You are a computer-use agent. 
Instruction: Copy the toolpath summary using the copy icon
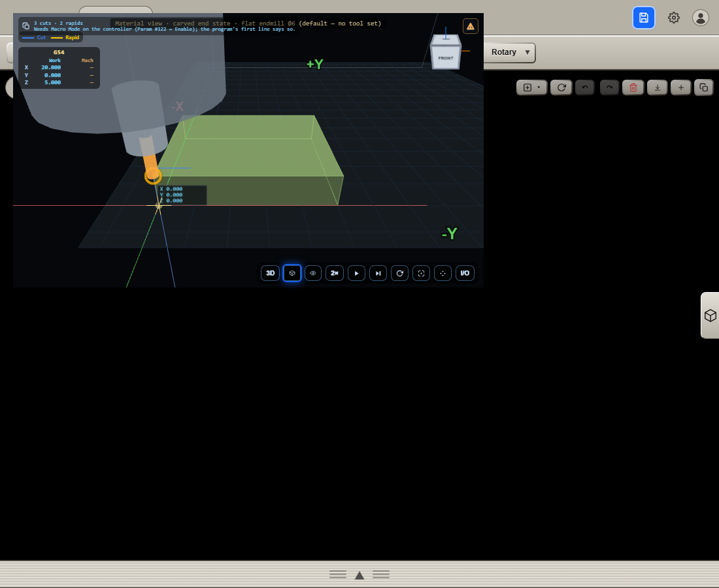(x=26, y=25)
